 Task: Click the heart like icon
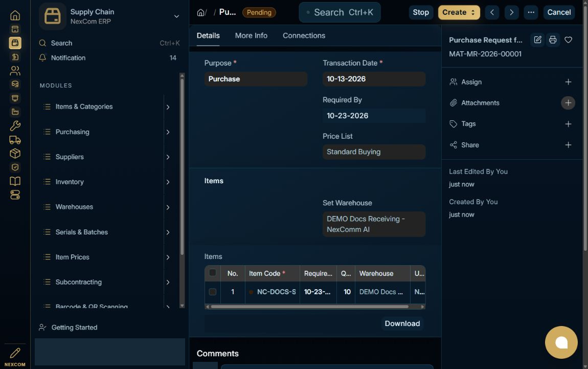point(568,40)
